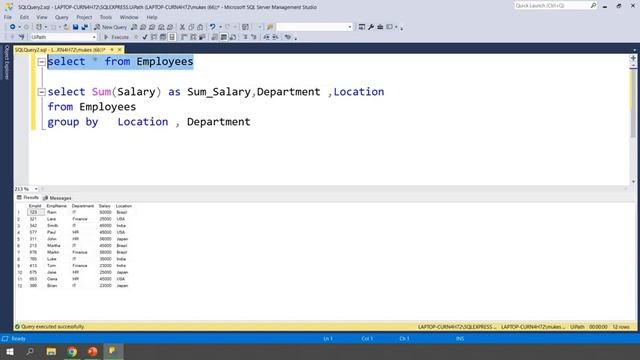640x360 pixels.
Task: Open the Windows Start menu
Action: pyautogui.click(x=10, y=351)
